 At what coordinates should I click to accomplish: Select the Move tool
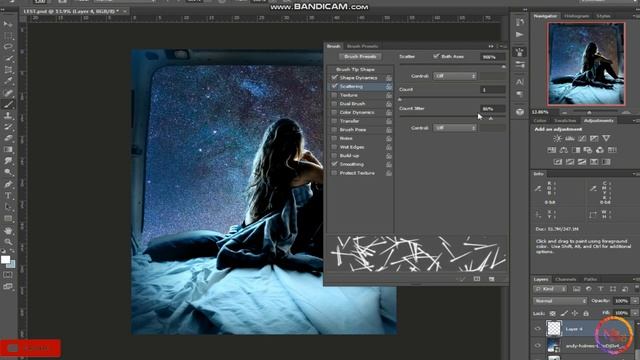pos(8,24)
